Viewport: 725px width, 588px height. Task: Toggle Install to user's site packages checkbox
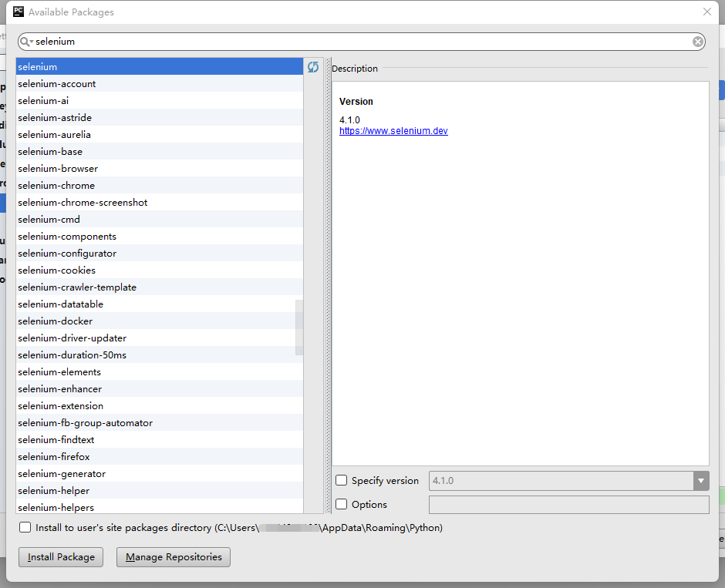point(25,527)
